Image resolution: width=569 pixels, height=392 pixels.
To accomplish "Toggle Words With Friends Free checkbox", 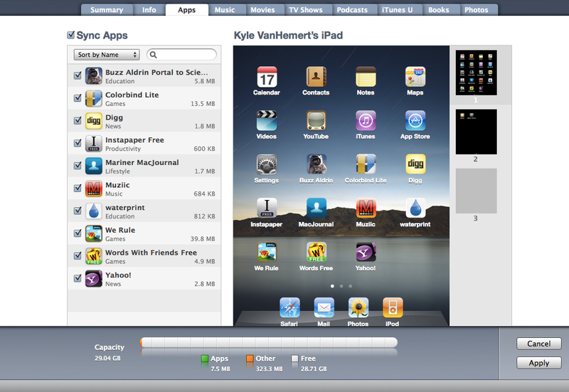I will tap(78, 255).
